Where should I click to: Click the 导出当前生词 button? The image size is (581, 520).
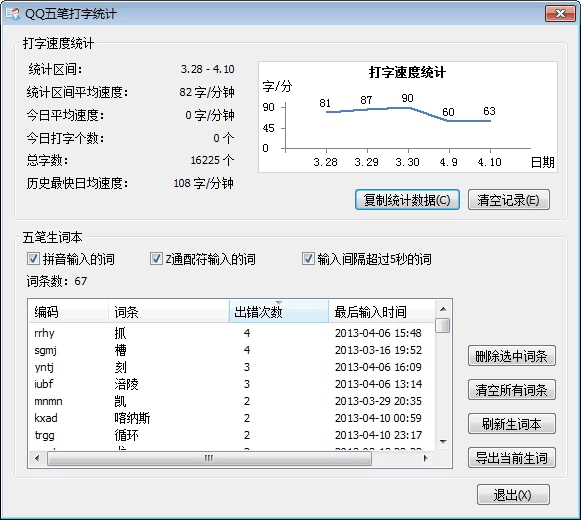[512, 458]
